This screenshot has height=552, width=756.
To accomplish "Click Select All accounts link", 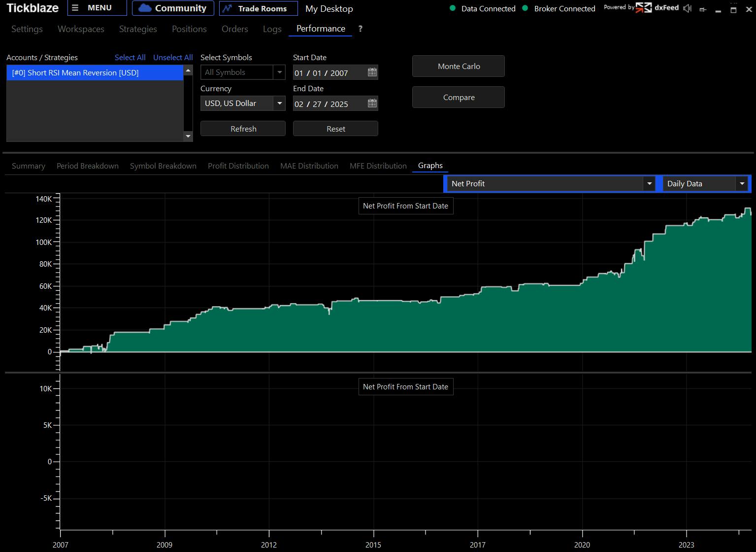I will [x=130, y=58].
